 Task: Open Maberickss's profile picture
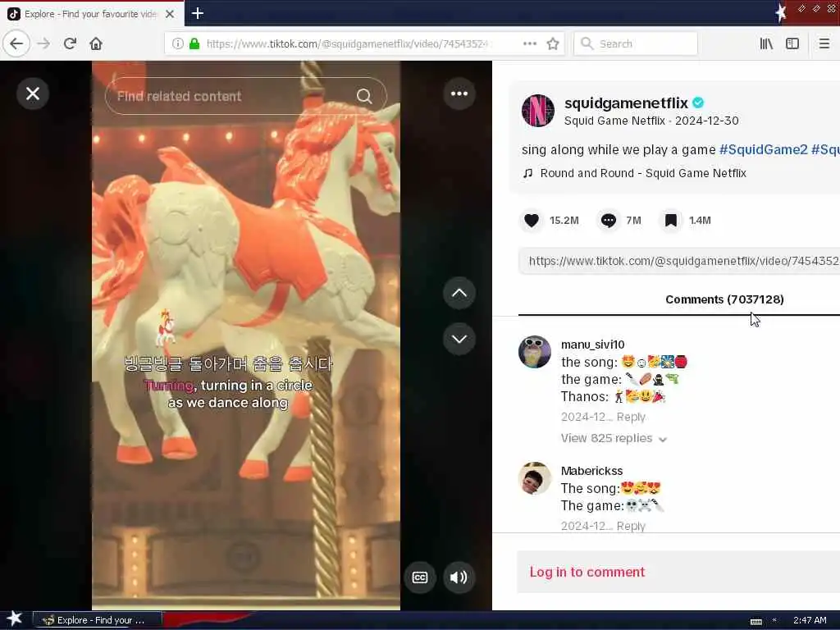click(x=535, y=478)
